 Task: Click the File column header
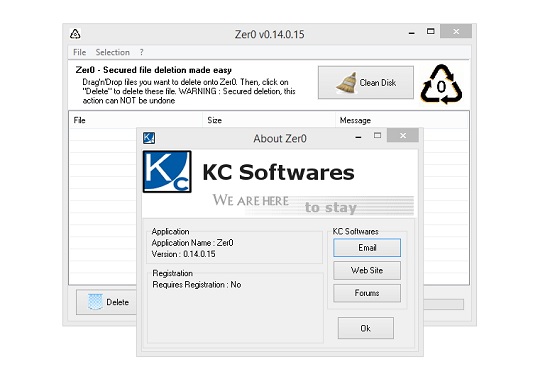coord(136,120)
